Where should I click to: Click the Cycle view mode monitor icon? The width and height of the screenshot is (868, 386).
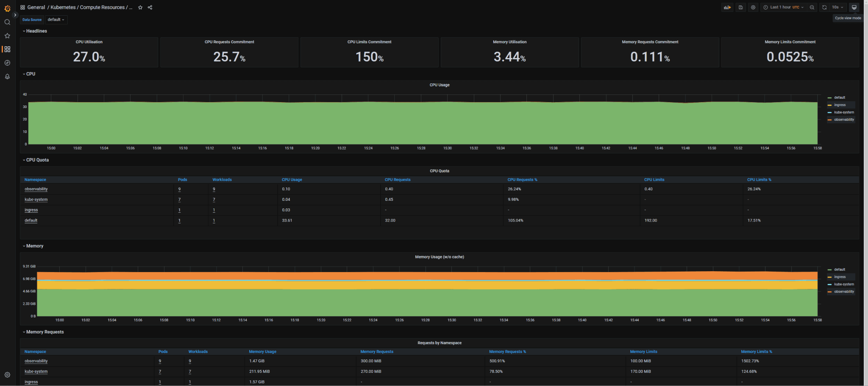854,7
